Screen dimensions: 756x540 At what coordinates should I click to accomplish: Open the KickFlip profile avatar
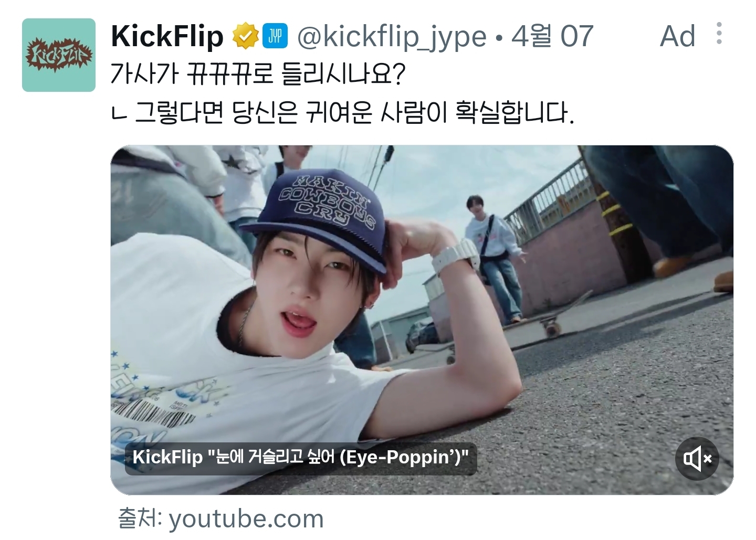[x=59, y=55]
